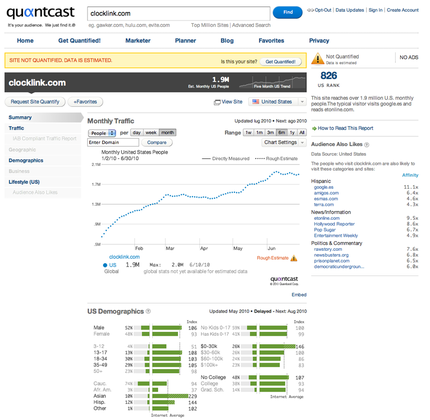Click the Opt-Out icon in top bar
Screen dimensions: 430x420
pos(310,10)
